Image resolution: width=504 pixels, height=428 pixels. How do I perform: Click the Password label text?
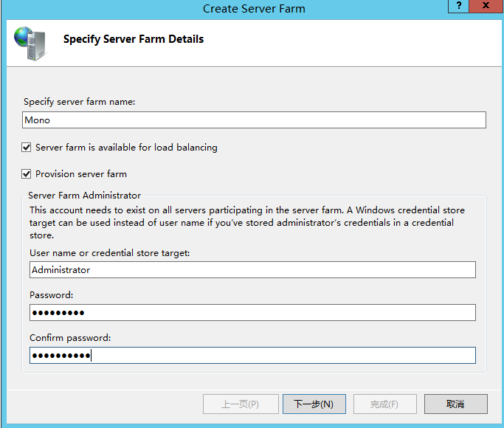click(x=52, y=295)
